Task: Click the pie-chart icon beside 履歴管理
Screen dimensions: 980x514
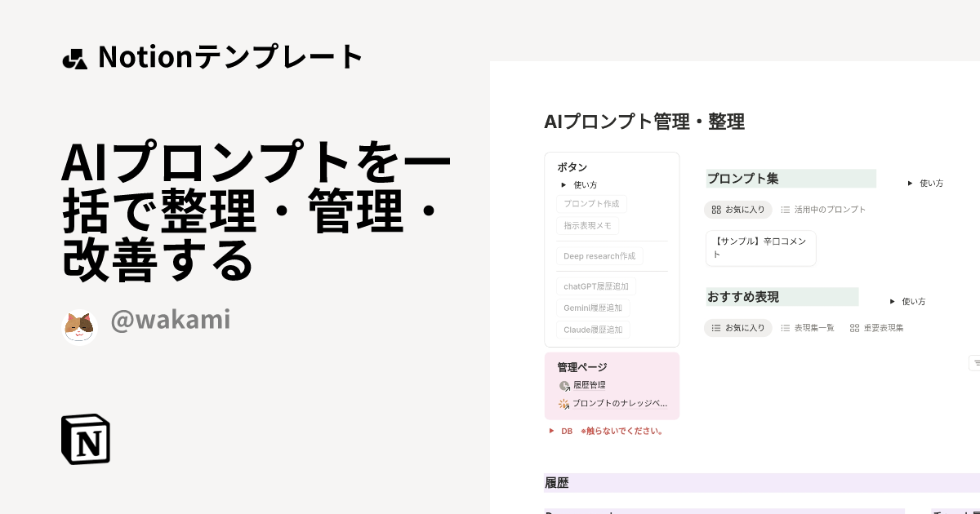Action: coord(564,386)
